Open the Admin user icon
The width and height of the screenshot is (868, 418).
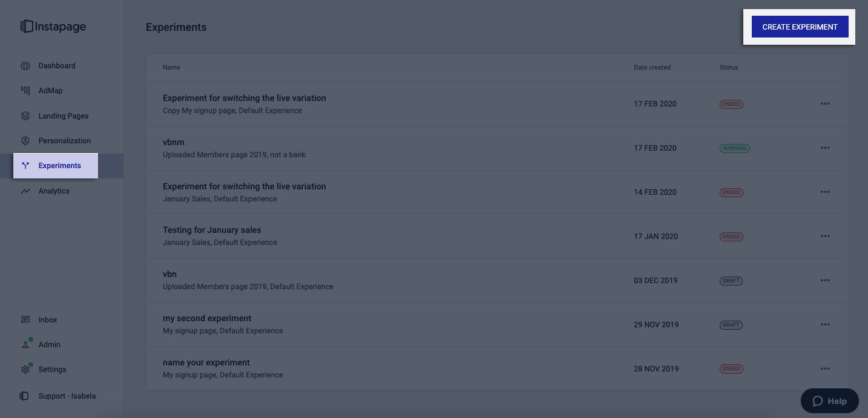coord(25,345)
